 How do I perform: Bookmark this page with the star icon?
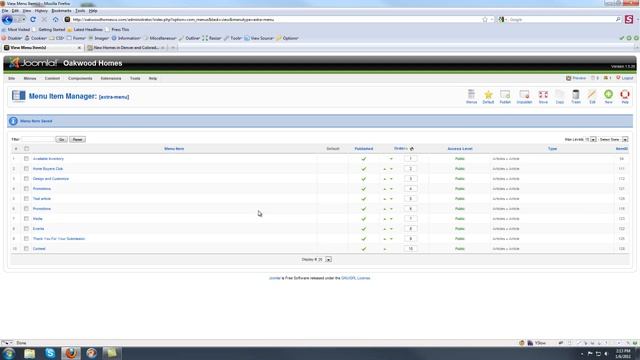click(x=485, y=20)
